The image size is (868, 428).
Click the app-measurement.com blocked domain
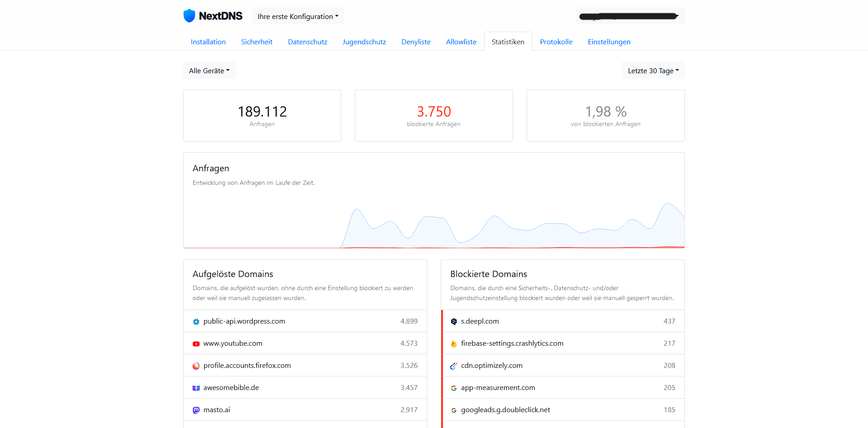coord(498,388)
